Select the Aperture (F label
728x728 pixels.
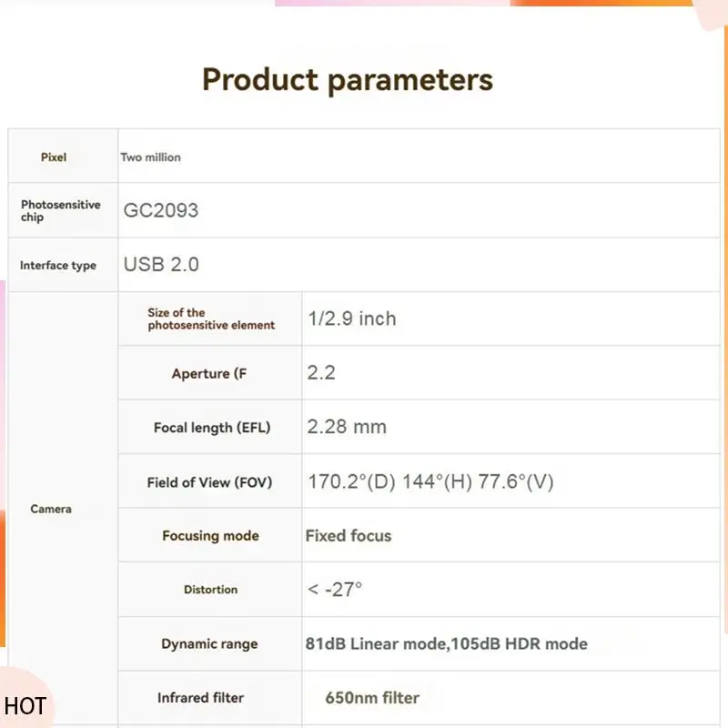[209, 373]
